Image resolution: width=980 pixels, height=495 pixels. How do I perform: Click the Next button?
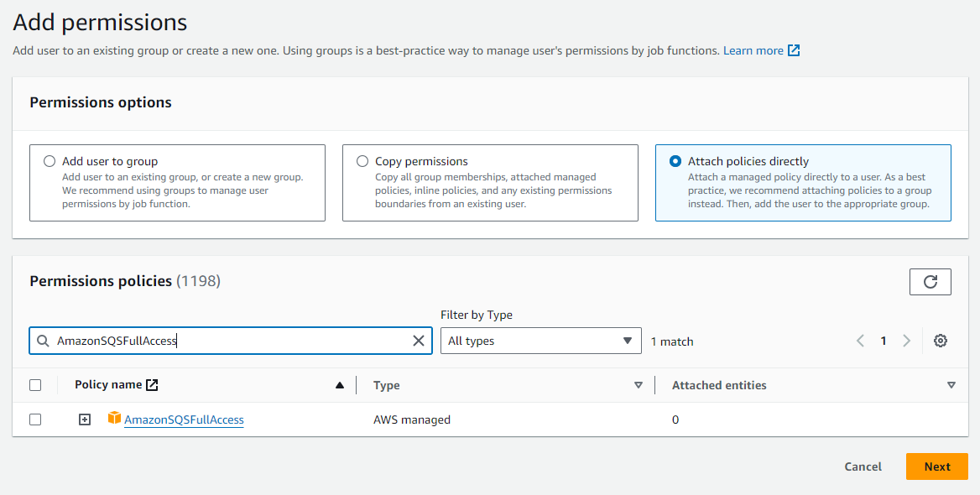click(936, 466)
